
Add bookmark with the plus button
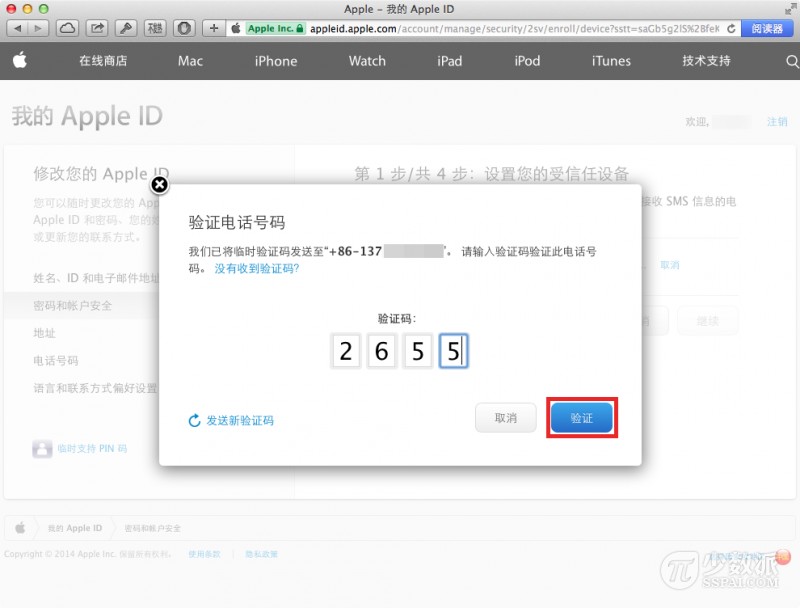[x=214, y=29]
